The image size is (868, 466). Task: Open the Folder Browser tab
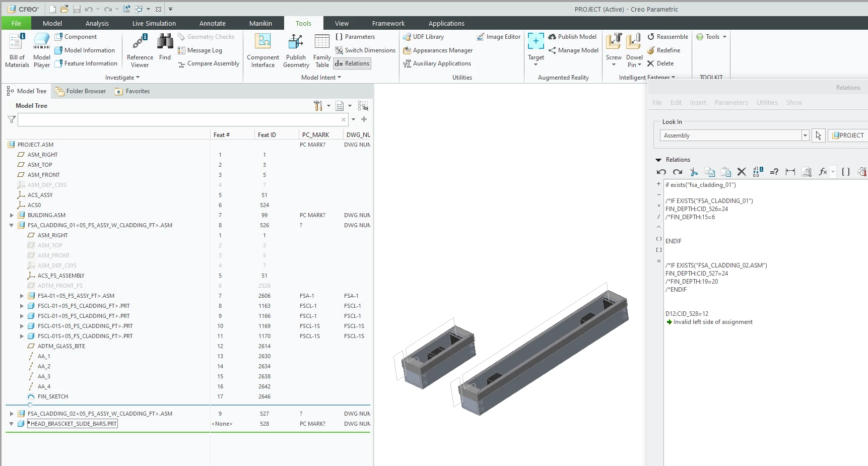(81, 91)
